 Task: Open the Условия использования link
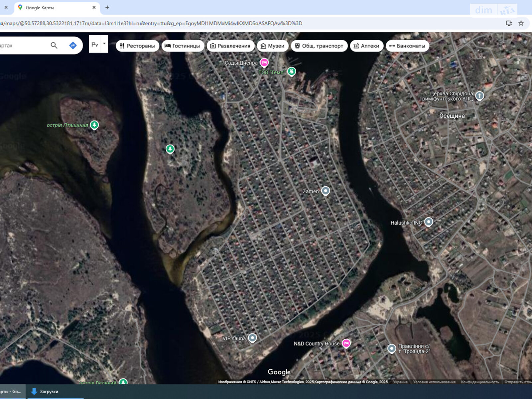434,382
